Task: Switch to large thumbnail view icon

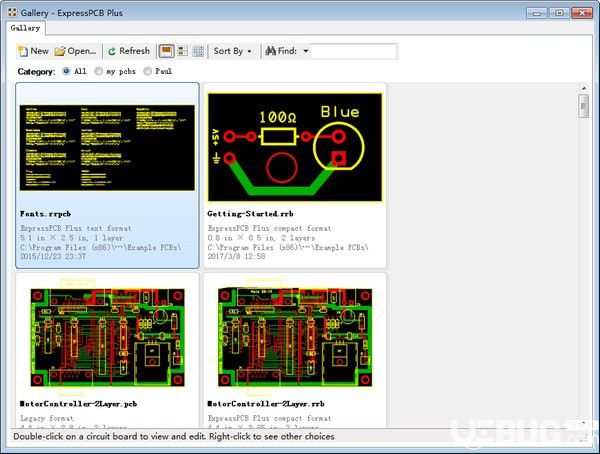Action: point(166,51)
